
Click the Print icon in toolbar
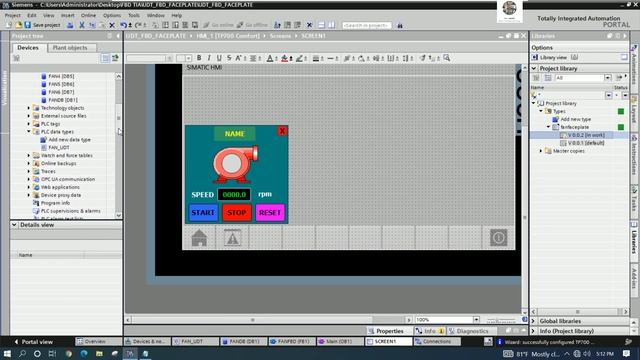coord(70,25)
